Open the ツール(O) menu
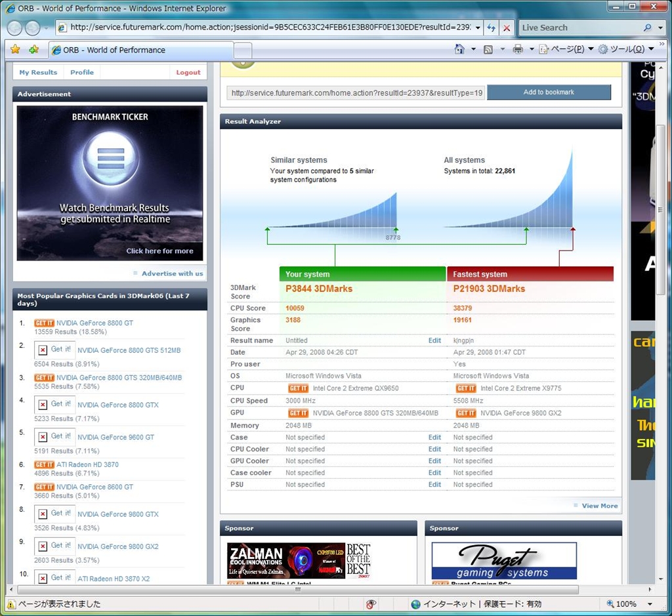This screenshot has height=616, width=672. pyautogui.click(x=625, y=49)
